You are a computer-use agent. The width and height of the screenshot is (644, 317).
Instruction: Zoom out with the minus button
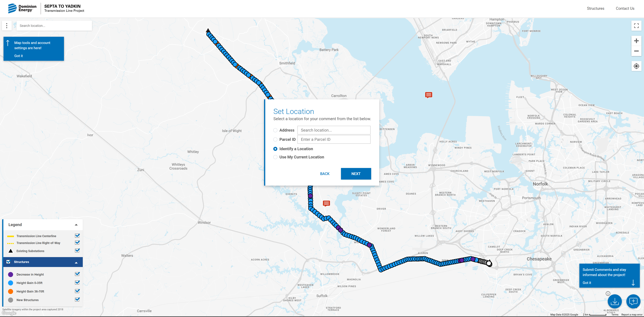636,51
